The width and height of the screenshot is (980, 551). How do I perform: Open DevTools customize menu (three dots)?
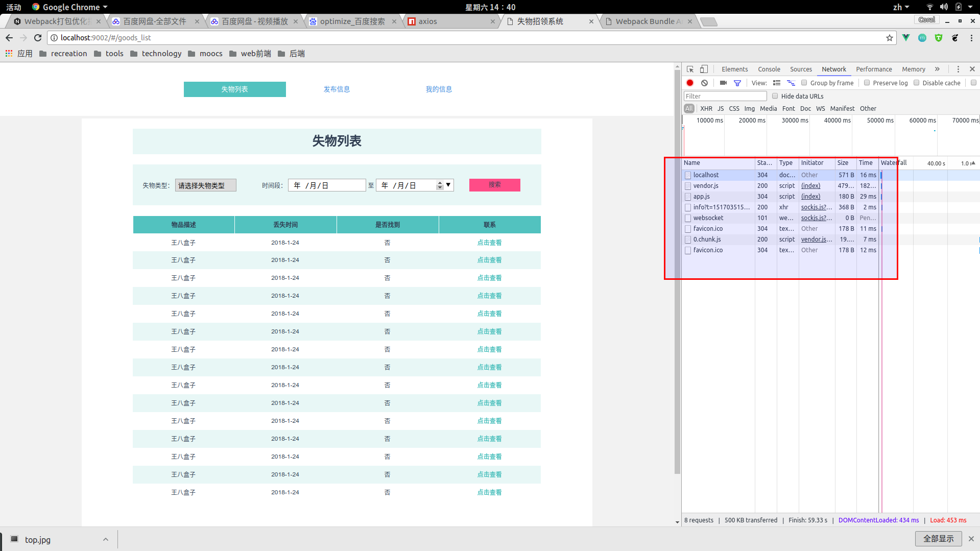click(958, 69)
